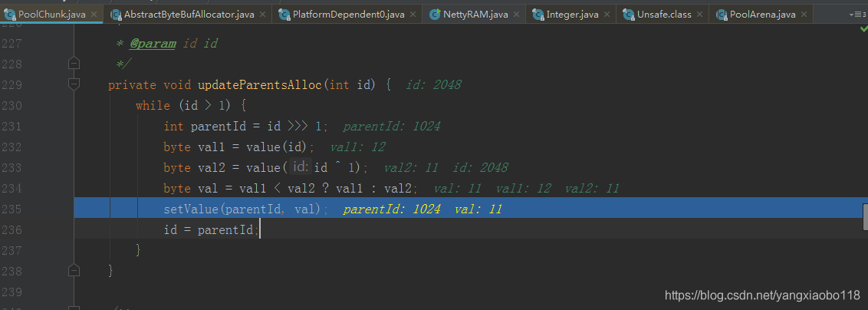Switch to the Unsafe.class tab
Viewport: 868px width, 310px height.
coord(663,15)
